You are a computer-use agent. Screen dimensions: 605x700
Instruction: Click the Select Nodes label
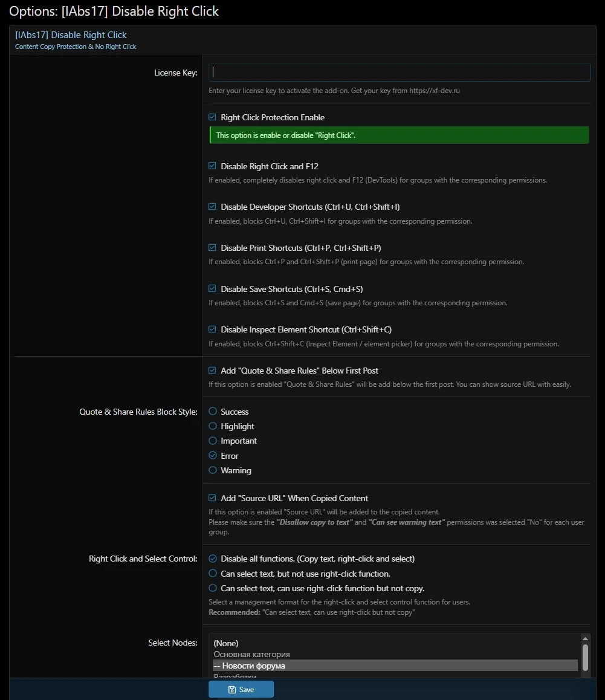click(x=173, y=643)
